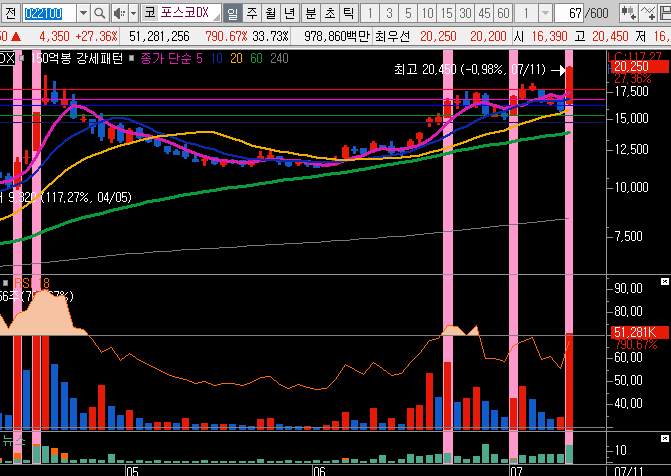Toggle the square marker before RSI 18
The height and width of the screenshot is (476, 671).
(x=6, y=283)
